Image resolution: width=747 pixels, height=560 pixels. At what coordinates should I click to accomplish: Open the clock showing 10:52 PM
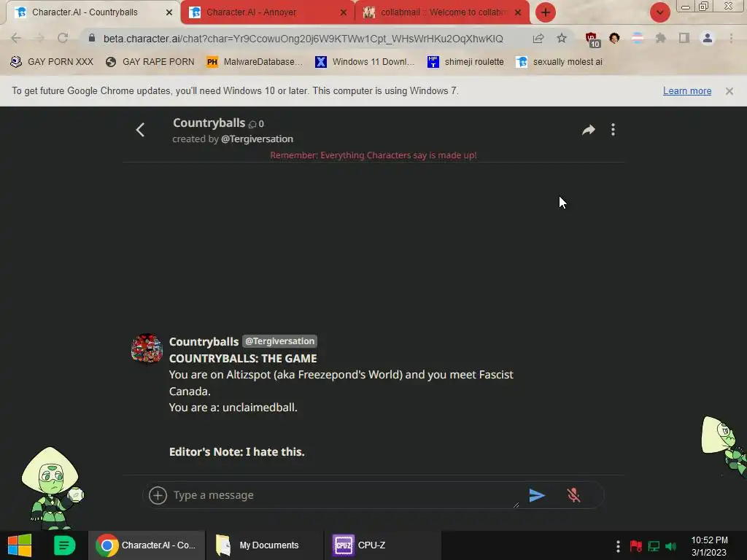click(x=709, y=545)
